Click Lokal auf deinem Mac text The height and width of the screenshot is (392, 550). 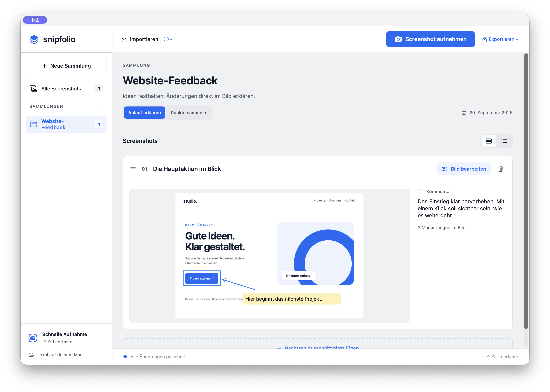(60, 355)
